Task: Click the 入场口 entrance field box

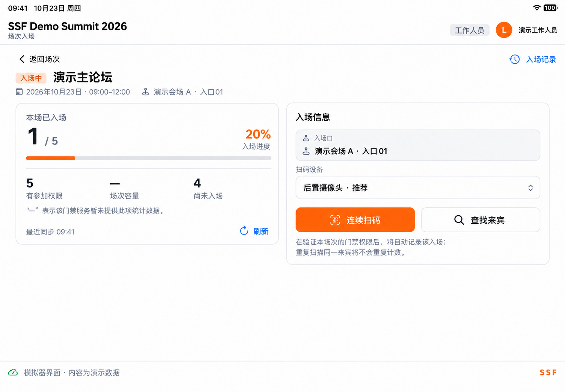Action: [x=418, y=145]
